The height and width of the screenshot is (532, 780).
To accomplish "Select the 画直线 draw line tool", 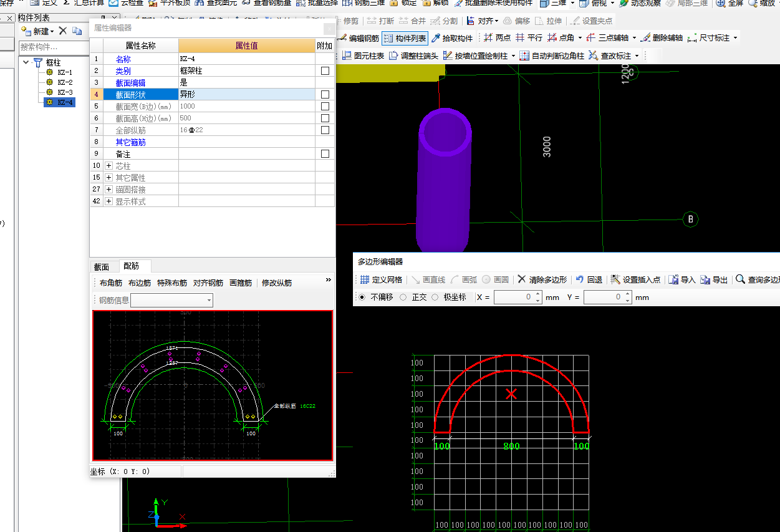I will tap(428, 279).
